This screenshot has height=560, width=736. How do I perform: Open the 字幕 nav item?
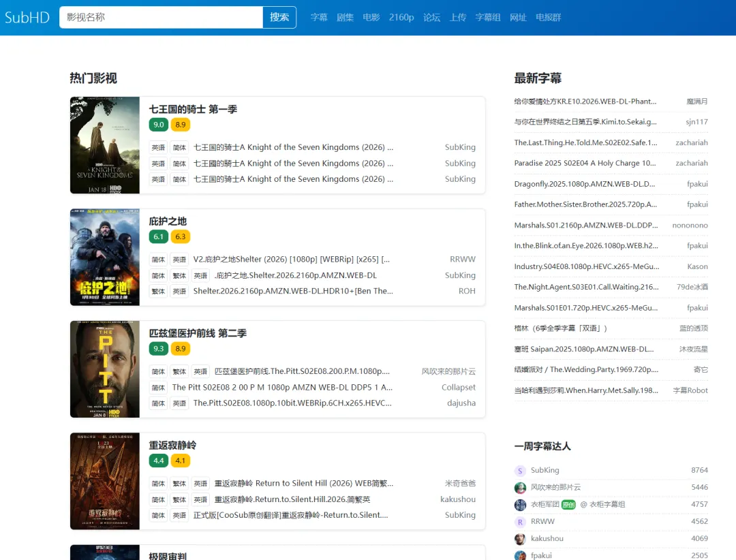[x=319, y=17]
